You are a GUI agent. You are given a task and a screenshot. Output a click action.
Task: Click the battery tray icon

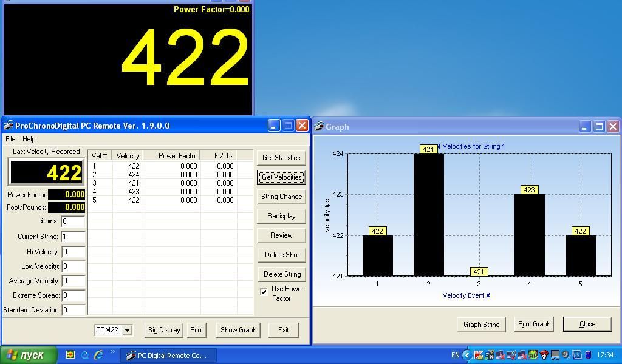pos(587,355)
